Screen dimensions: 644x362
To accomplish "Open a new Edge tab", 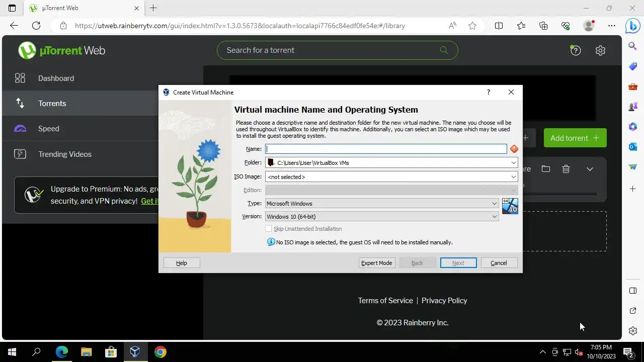I will point(153,8).
